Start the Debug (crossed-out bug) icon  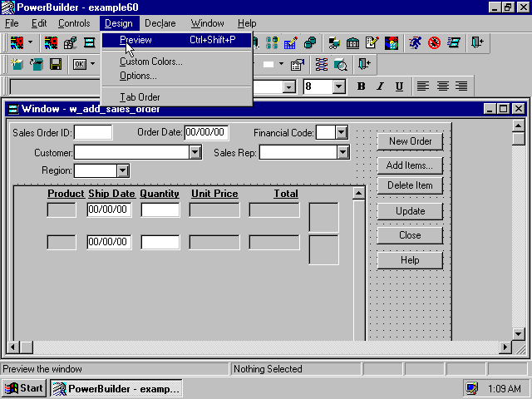tap(434, 42)
